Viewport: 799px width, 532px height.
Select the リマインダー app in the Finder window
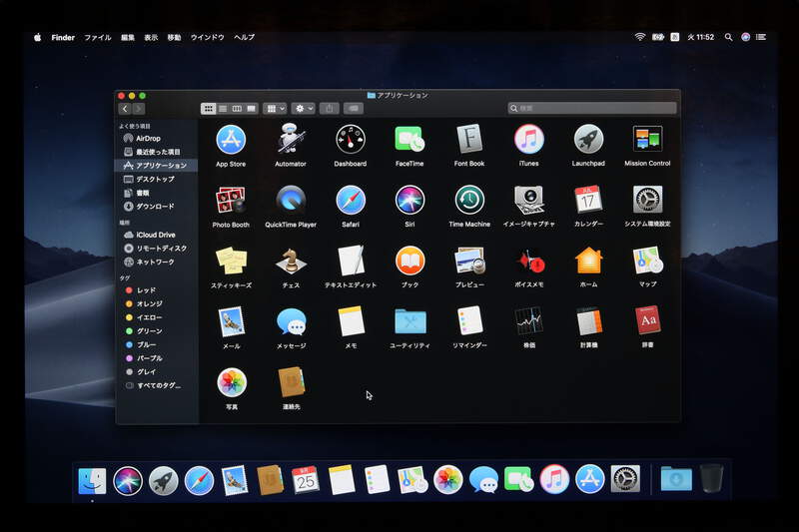[x=469, y=320]
